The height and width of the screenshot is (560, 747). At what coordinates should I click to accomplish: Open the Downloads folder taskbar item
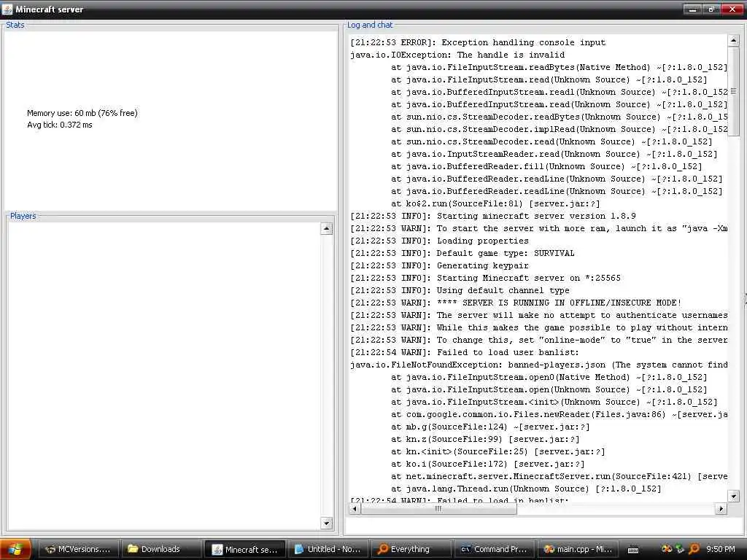click(160, 549)
